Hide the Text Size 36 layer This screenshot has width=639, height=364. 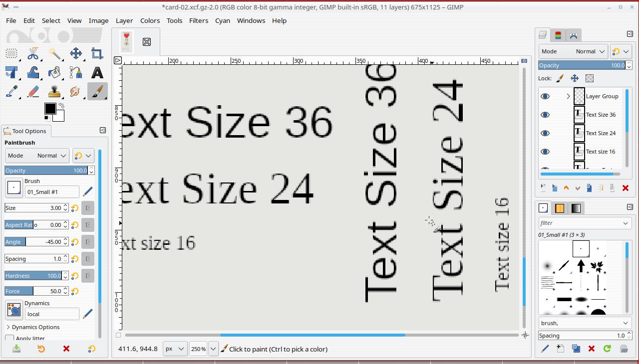545,115
